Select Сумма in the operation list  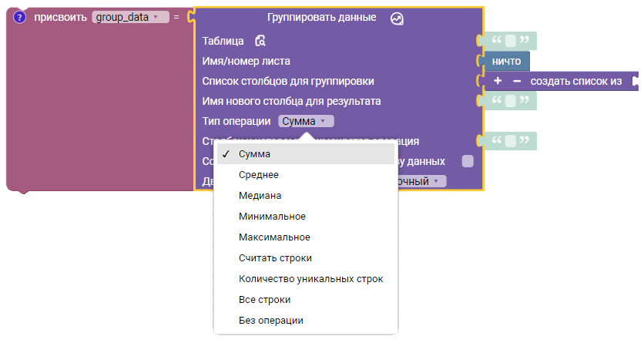pyautogui.click(x=306, y=154)
